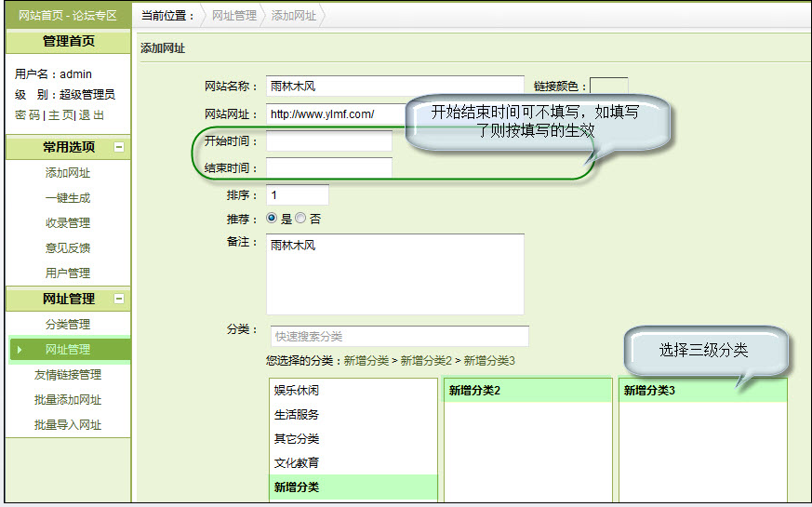Collapse the 网址管理 section toggle
This screenshot has height=507, width=812.
coord(119,299)
